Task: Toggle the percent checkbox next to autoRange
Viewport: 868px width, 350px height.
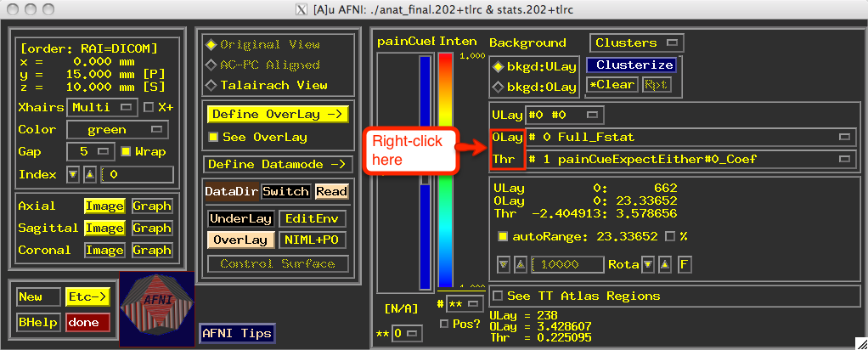Action: click(x=670, y=236)
